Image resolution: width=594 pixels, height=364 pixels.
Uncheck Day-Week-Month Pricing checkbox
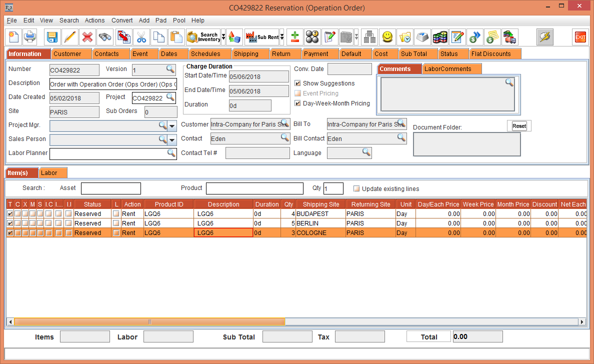[x=298, y=103]
